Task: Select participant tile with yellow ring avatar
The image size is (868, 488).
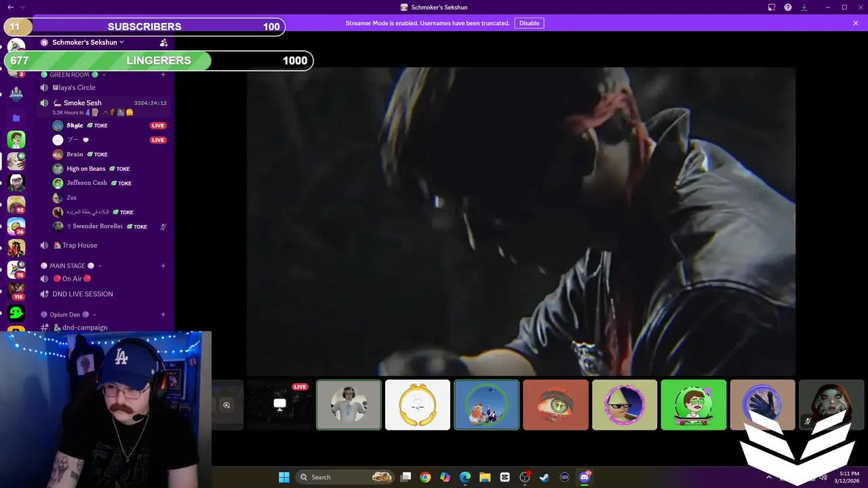Action: (x=418, y=405)
